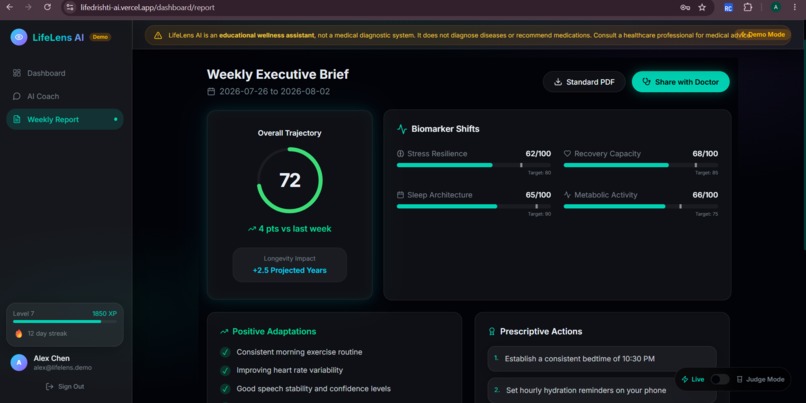Click the flame icon by 12 day streak
This screenshot has height=403, width=806.
(x=19, y=334)
